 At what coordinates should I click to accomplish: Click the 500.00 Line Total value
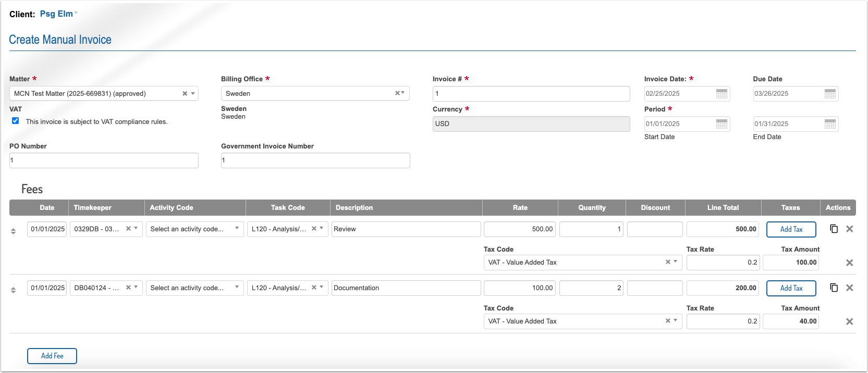tap(723, 229)
